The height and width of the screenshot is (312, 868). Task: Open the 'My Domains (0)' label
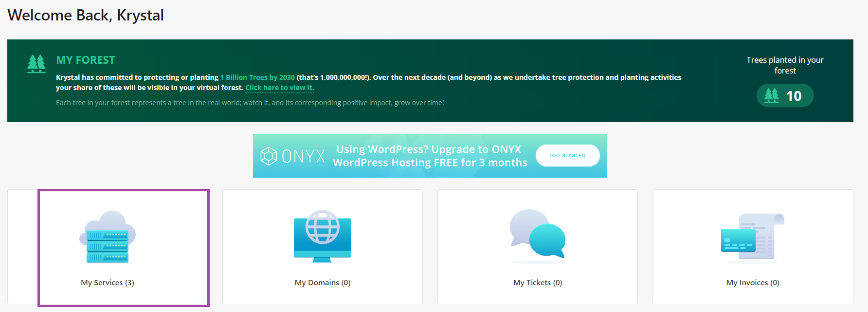click(323, 283)
